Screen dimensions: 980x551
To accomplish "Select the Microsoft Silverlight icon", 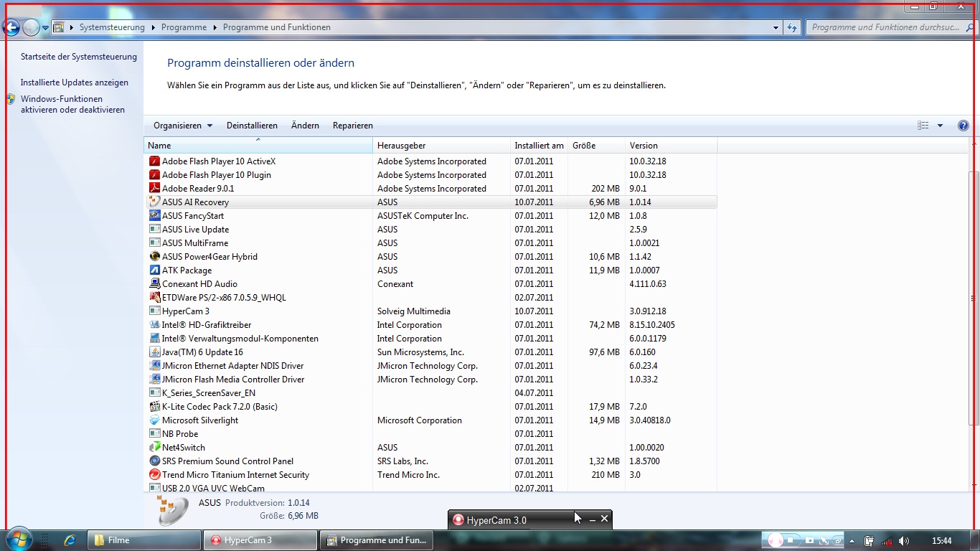I will click(154, 420).
